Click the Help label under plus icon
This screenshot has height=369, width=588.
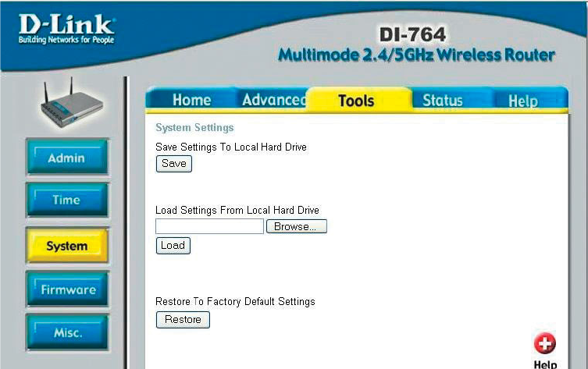coord(545,364)
